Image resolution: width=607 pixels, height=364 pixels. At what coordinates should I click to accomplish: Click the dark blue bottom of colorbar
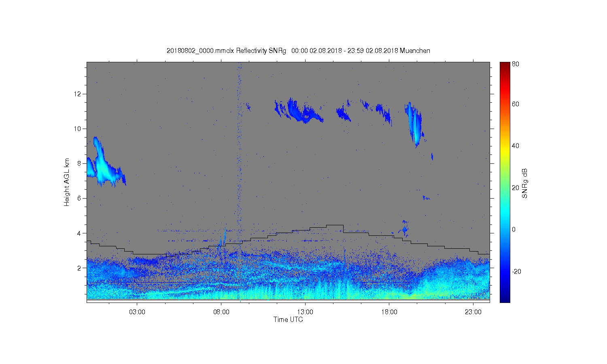(x=505, y=298)
